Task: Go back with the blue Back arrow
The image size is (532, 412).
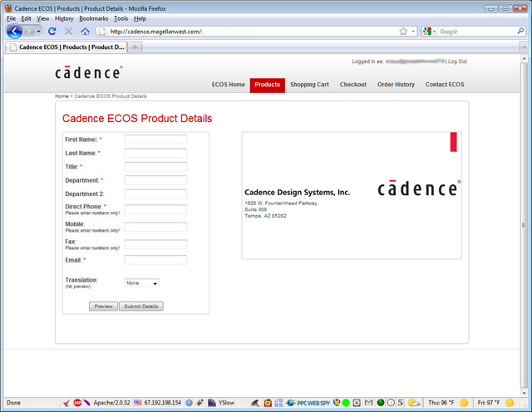Action: tap(14, 32)
